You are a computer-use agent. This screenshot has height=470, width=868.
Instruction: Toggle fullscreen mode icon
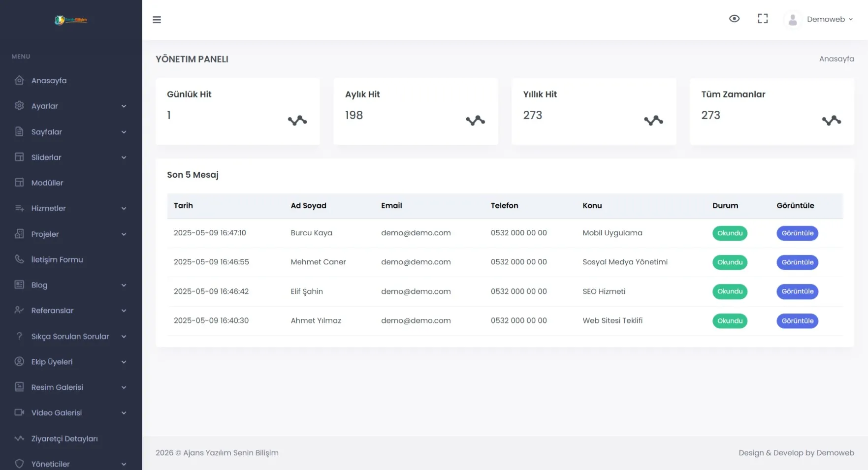tap(763, 19)
